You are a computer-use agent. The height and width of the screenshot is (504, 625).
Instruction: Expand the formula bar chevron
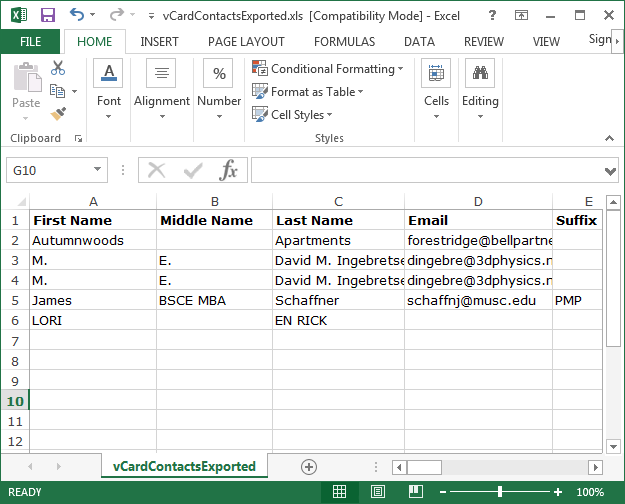coord(610,171)
